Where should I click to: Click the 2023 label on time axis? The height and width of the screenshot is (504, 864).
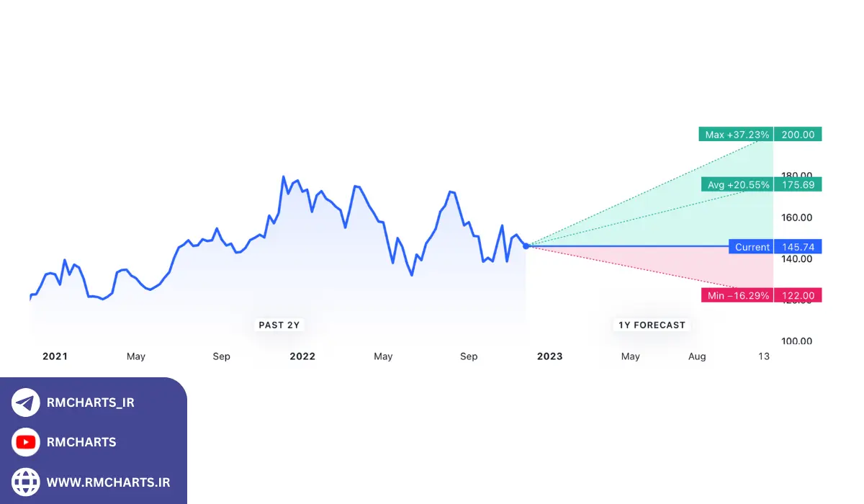click(x=549, y=356)
